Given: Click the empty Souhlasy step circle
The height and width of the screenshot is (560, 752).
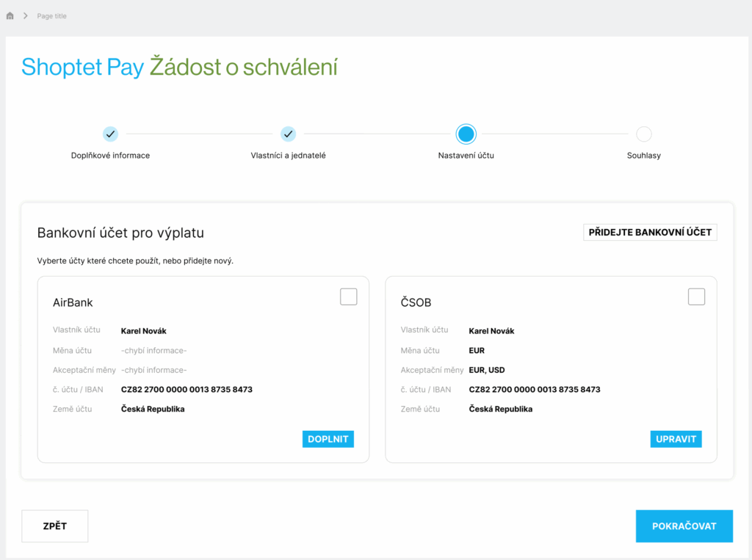Looking at the screenshot, I should [x=643, y=134].
